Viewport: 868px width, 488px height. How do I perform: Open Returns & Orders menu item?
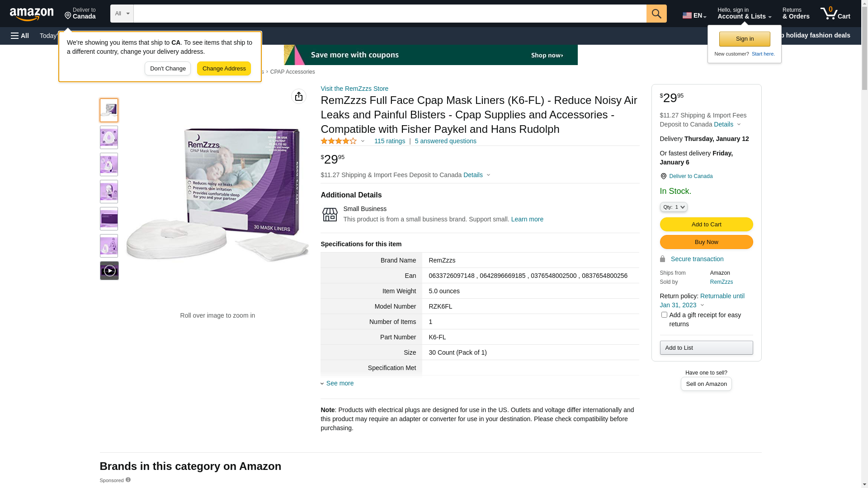[796, 14]
